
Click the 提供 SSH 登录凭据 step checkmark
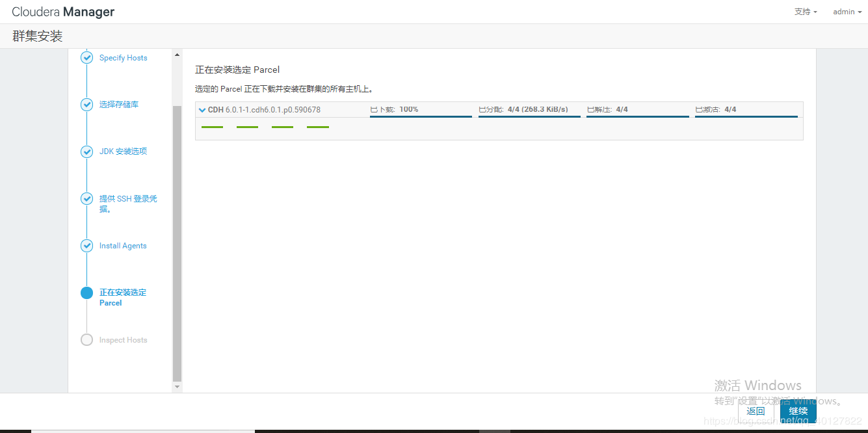(86, 199)
